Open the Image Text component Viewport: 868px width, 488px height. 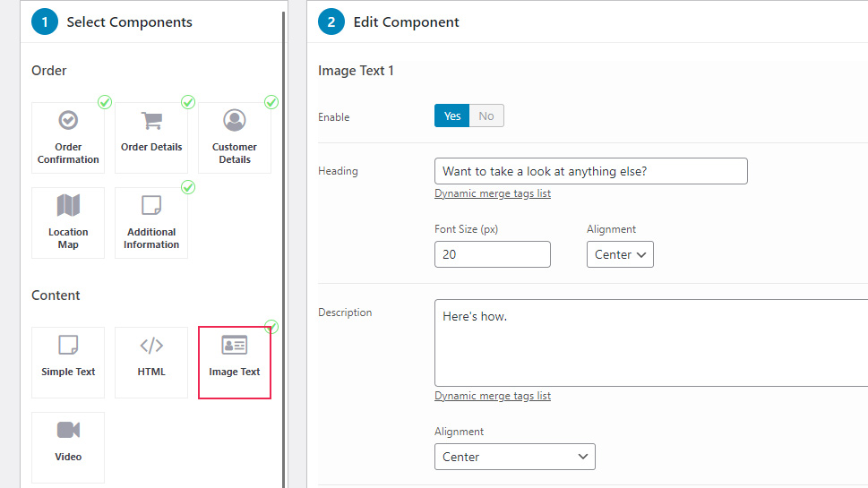[x=235, y=363]
